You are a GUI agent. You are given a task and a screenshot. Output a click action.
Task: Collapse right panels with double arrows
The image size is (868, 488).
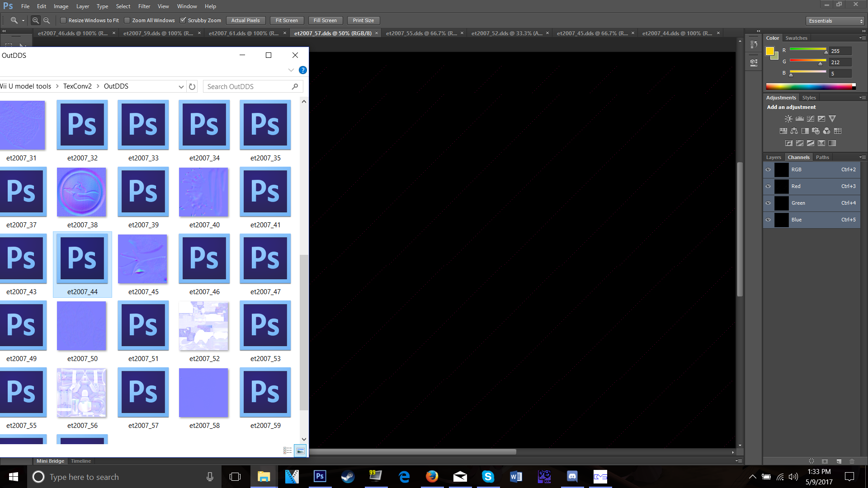click(x=863, y=31)
